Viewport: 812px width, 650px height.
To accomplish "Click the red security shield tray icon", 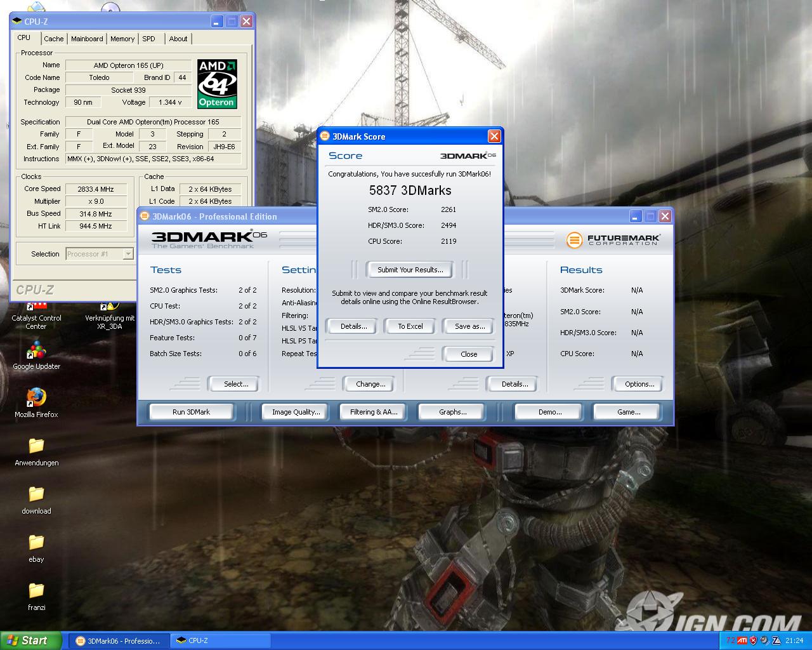I will point(754,640).
